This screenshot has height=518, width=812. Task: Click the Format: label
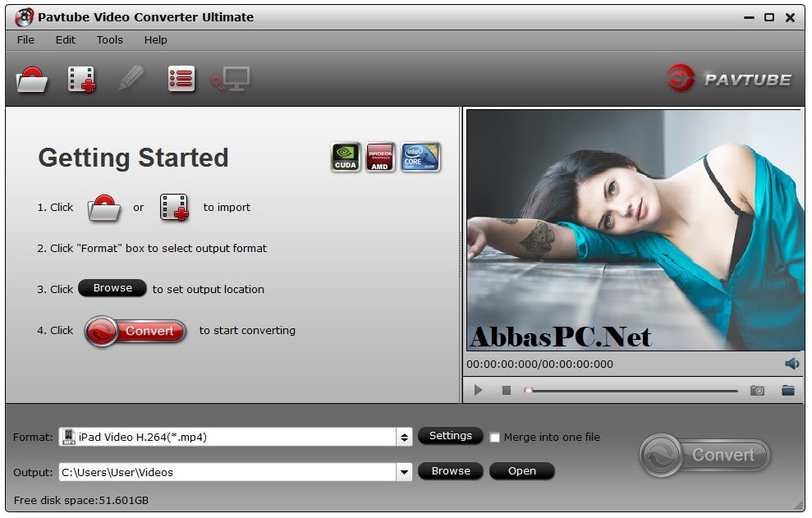coord(33,438)
